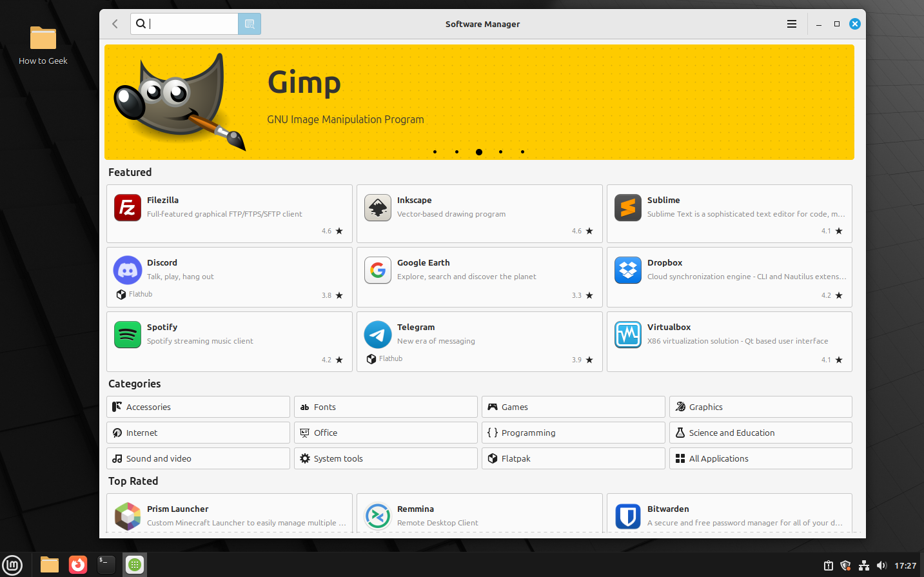The image size is (924, 577).
Task: Select the first banner slide dot
Action: 435,152
